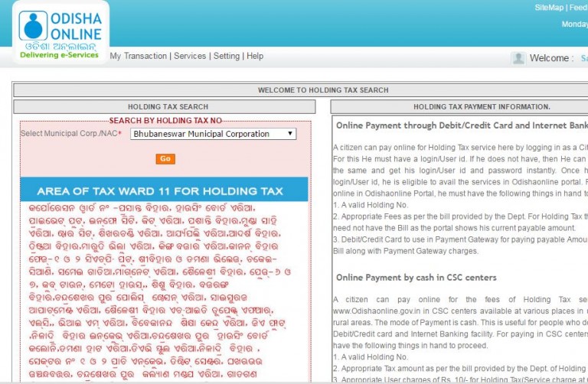Open the Services menu
Screen dimensions: 588x384
point(190,56)
